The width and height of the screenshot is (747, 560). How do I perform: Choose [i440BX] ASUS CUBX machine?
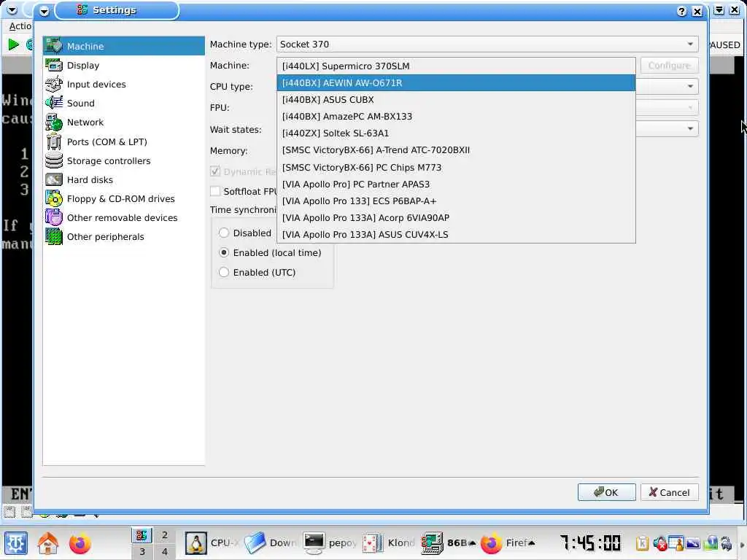(456, 99)
